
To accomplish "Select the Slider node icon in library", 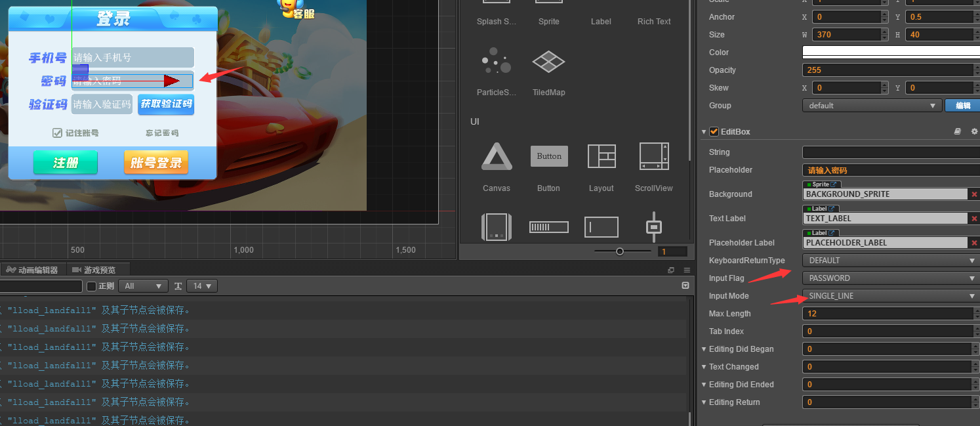I will (x=653, y=226).
